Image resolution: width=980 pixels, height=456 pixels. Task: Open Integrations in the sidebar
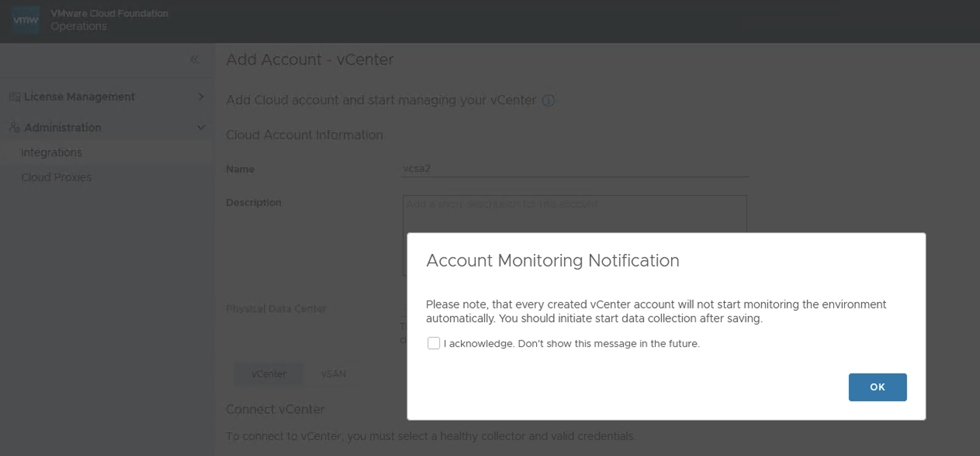pos(52,152)
